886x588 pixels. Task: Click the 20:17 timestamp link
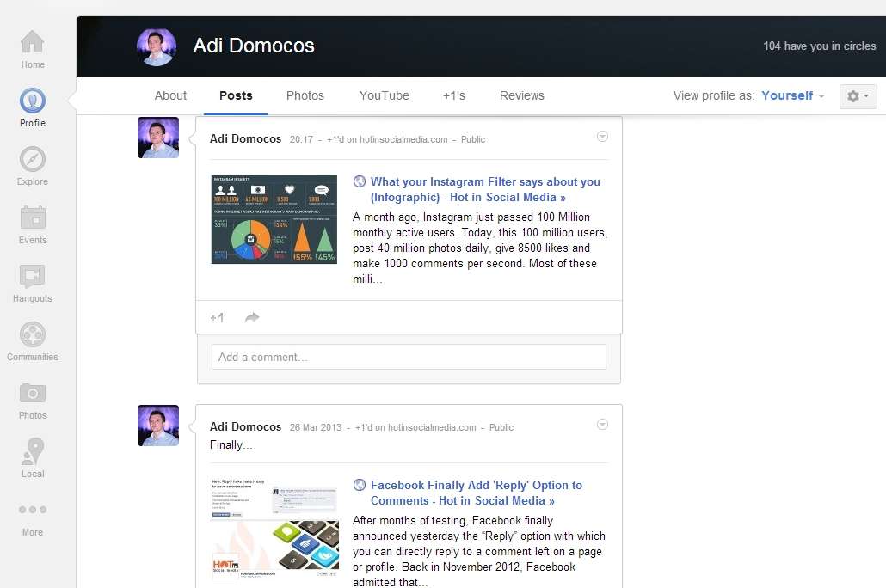coord(301,139)
